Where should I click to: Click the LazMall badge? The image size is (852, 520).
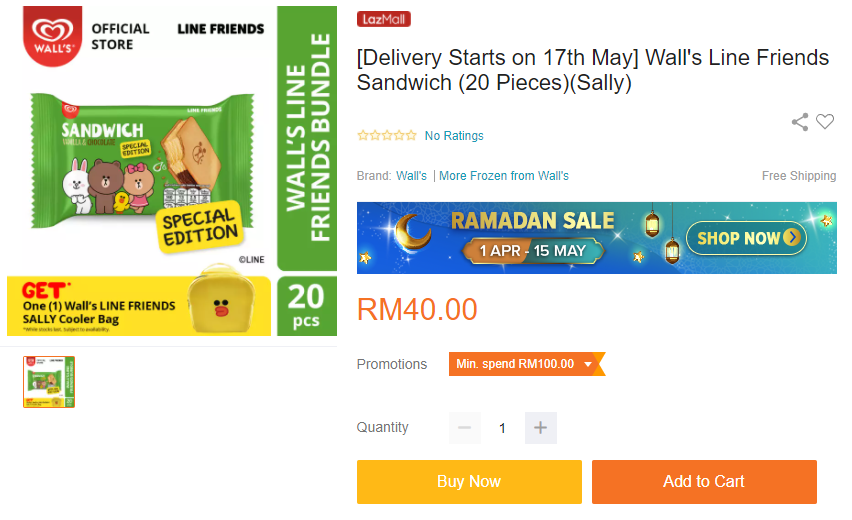[x=383, y=19]
